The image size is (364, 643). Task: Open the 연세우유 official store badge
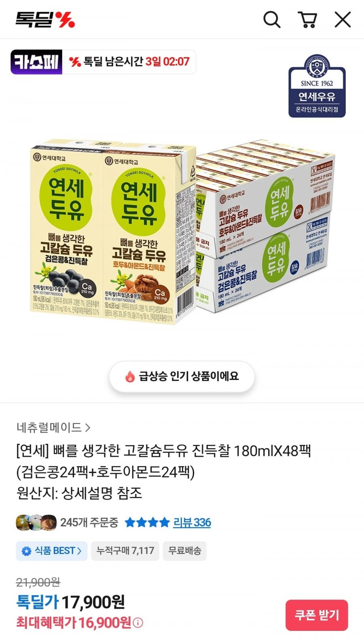click(317, 86)
